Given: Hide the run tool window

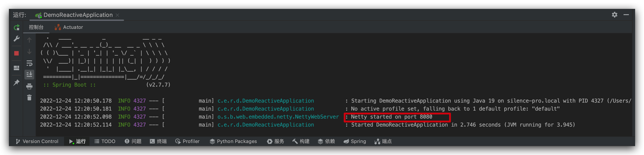Looking at the screenshot, I should [x=626, y=15].
